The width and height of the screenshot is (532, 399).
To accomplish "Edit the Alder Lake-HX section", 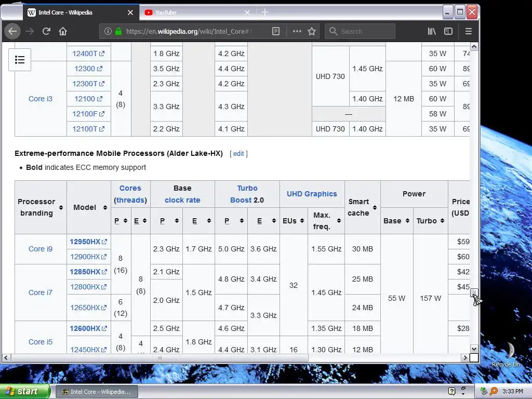I will [238, 154].
